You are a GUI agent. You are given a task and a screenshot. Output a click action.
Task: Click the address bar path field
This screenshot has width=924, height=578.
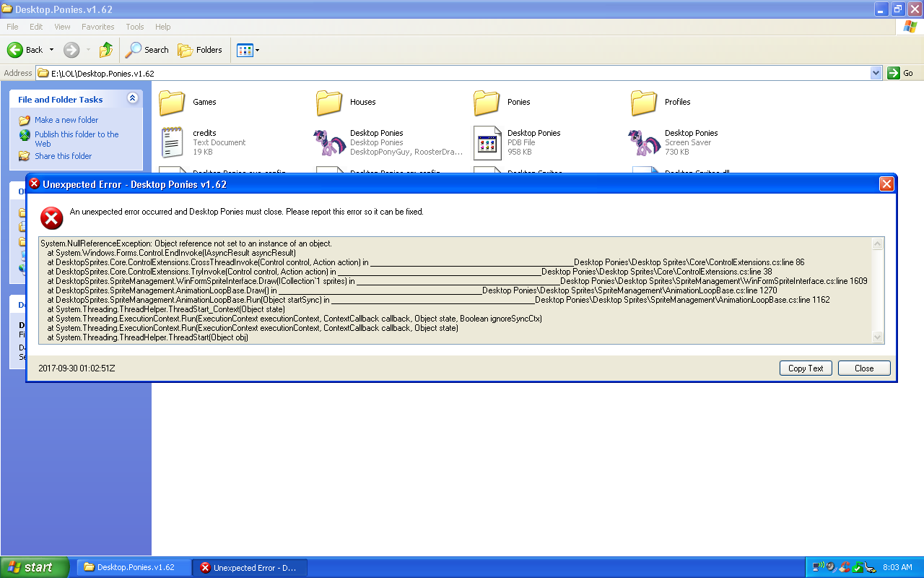click(460, 73)
